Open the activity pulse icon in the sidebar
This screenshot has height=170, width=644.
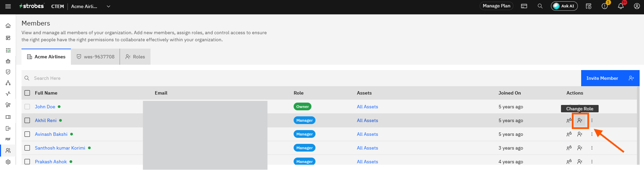(x=8, y=94)
